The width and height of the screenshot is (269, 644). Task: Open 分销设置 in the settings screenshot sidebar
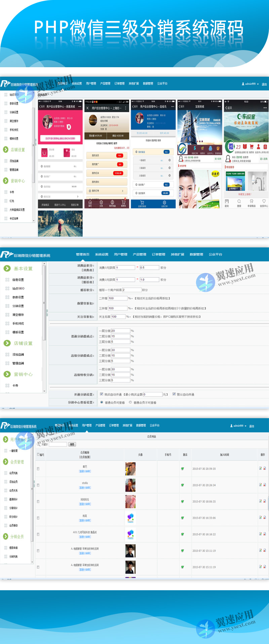click(x=18, y=306)
